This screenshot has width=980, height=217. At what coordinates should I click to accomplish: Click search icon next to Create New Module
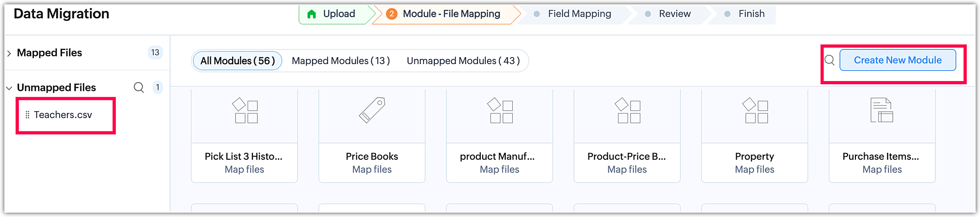829,60
